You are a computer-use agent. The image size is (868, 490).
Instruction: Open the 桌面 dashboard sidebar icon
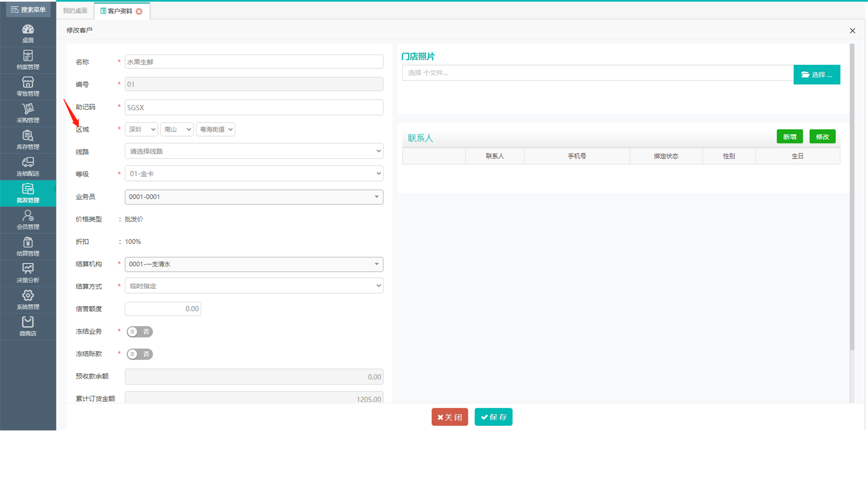[28, 34]
